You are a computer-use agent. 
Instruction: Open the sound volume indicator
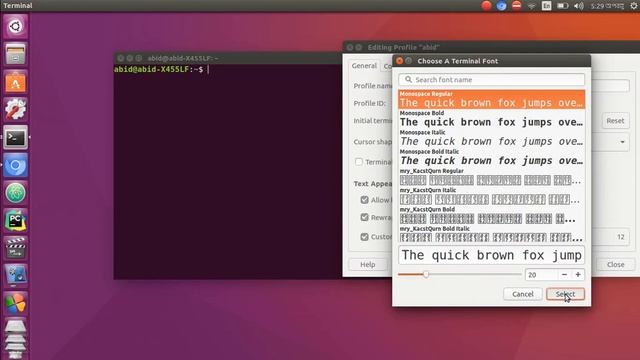(579, 6)
